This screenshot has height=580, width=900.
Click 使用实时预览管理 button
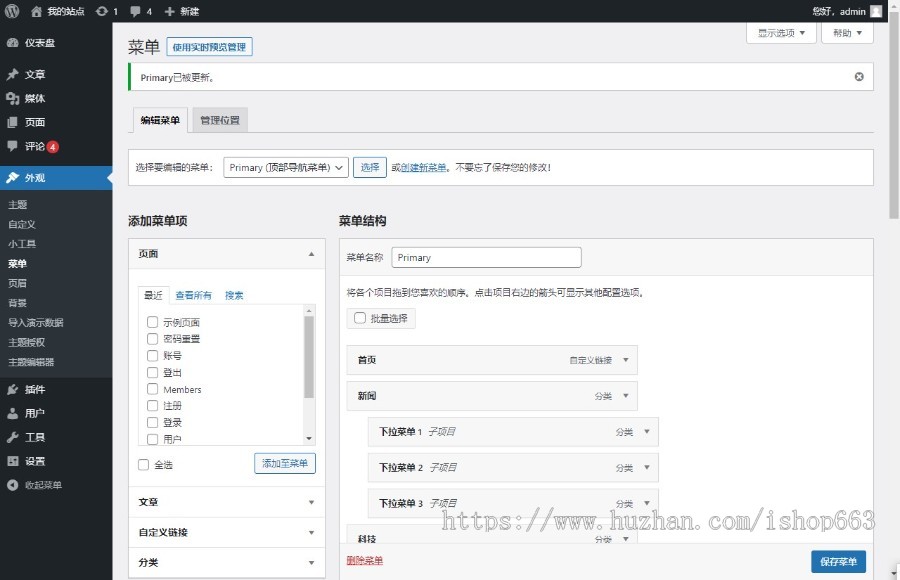(x=210, y=47)
